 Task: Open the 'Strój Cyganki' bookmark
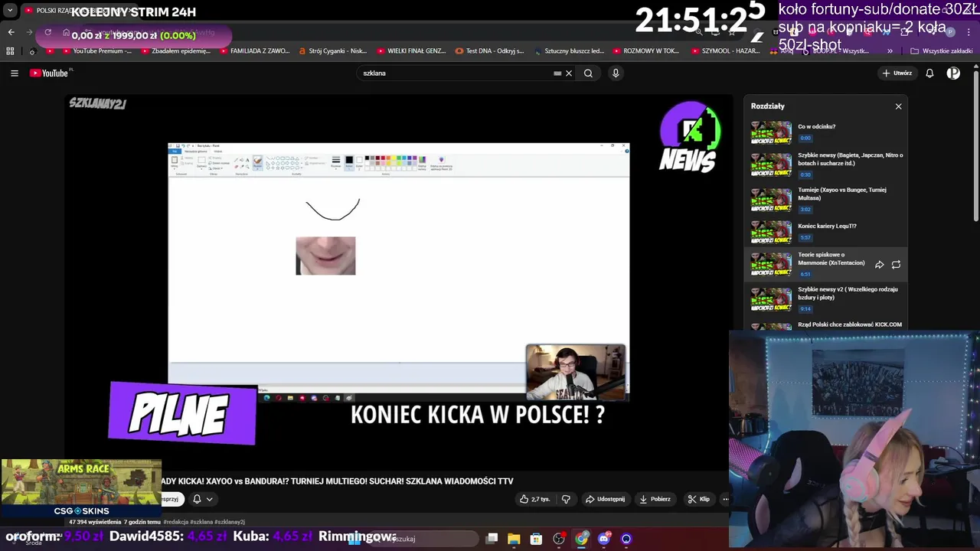click(332, 51)
